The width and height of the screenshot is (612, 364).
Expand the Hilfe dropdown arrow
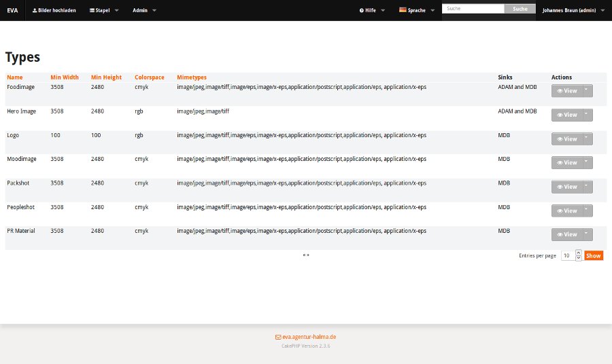click(382, 10)
